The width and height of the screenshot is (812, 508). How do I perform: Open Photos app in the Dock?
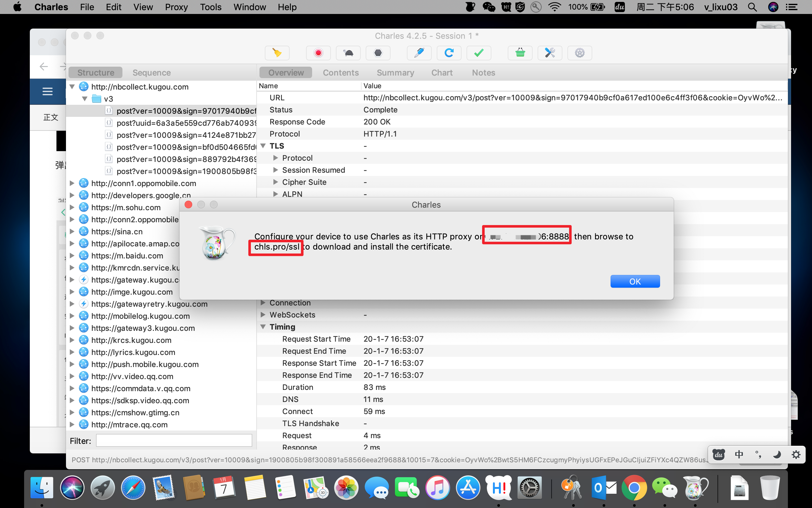coord(346,487)
